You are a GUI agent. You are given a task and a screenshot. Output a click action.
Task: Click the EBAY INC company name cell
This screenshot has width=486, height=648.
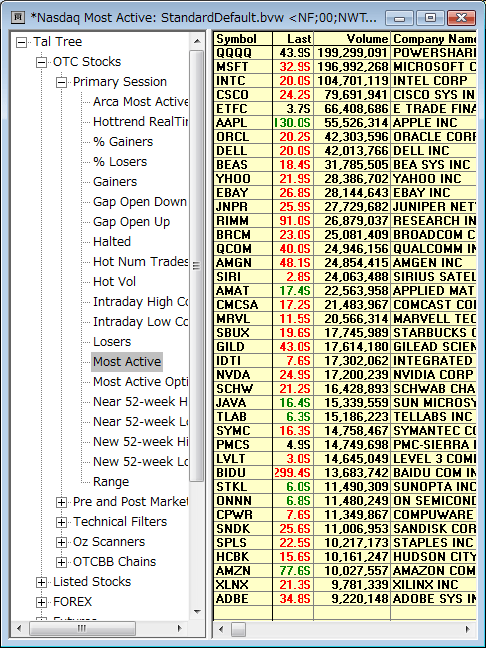coord(434,193)
